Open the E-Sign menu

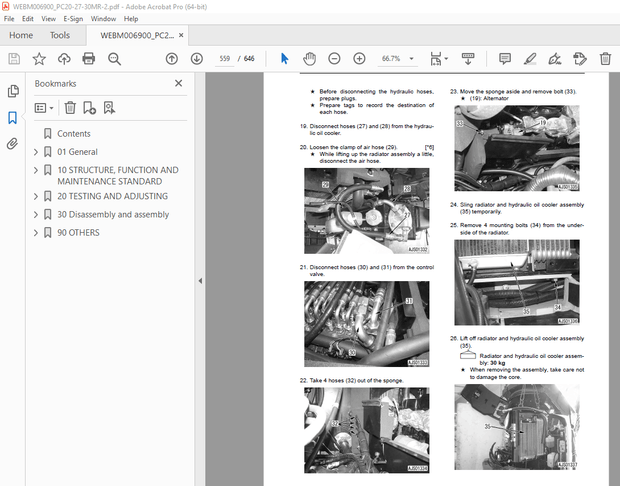73,19
